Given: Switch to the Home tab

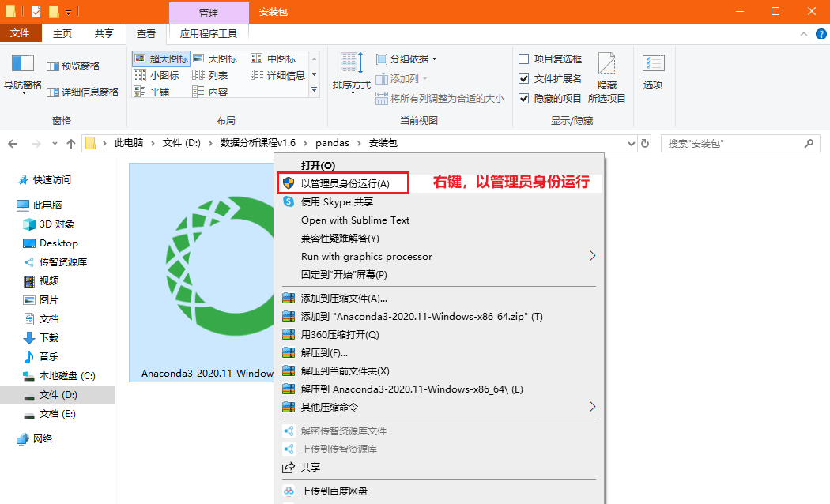Looking at the screenshot, I should [62, 33].
